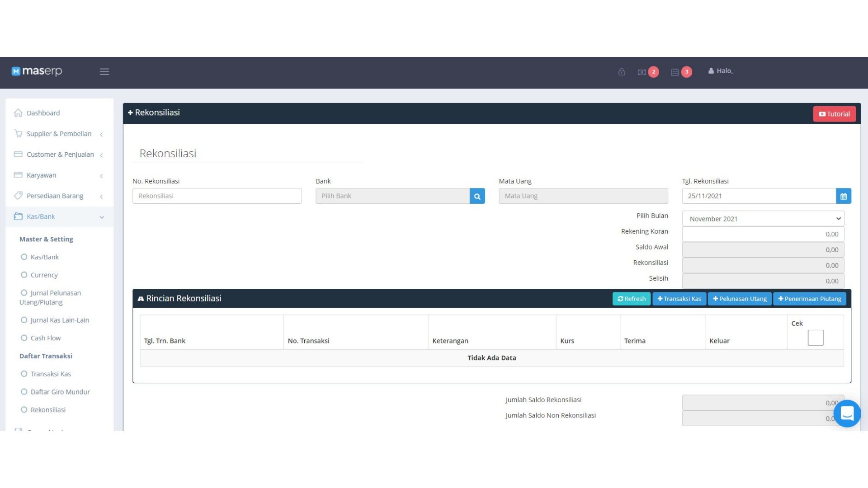Expand the Supplier & Pembelian menu
The width and height of the screenshot is (868, 488).
(x=59, y=134)
